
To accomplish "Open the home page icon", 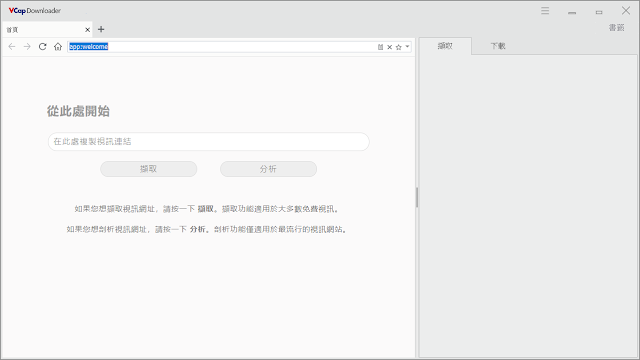I will pyautogui.click(x=58, y=47).
